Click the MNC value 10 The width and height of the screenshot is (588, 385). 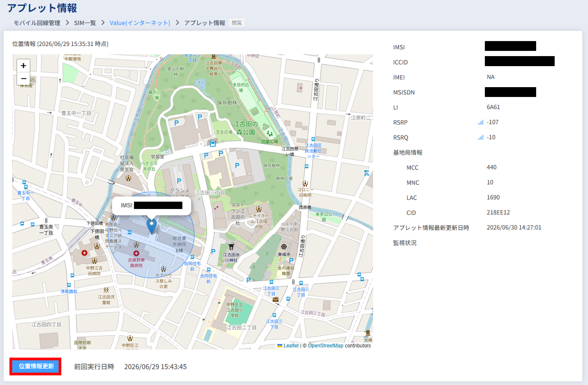click(x=490, y=182)
